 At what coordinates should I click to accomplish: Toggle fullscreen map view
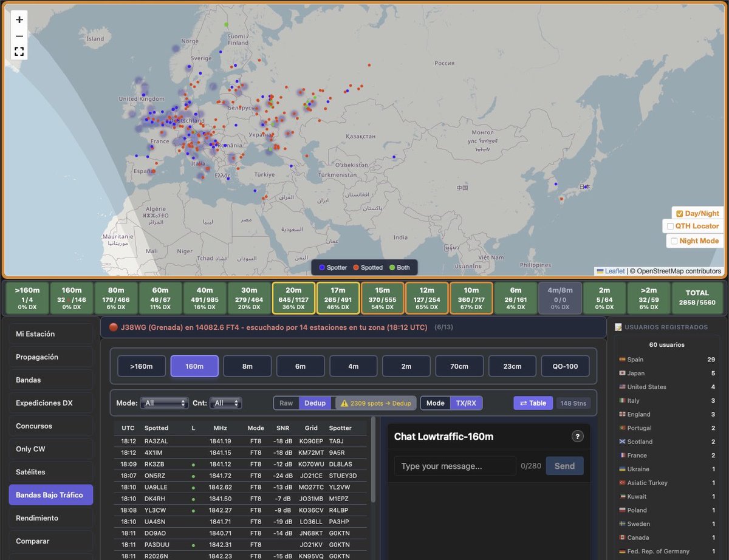pyautogui.click(x=19, y=52)
